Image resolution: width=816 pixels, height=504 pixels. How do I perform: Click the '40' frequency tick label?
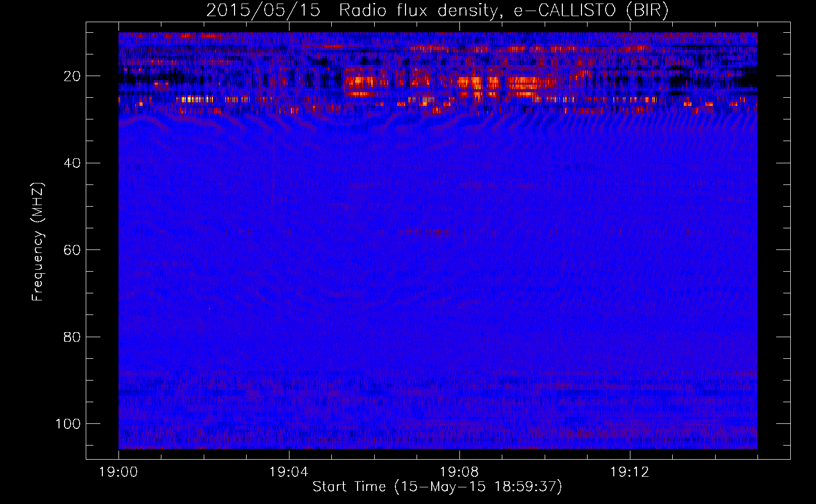[72, 163]
